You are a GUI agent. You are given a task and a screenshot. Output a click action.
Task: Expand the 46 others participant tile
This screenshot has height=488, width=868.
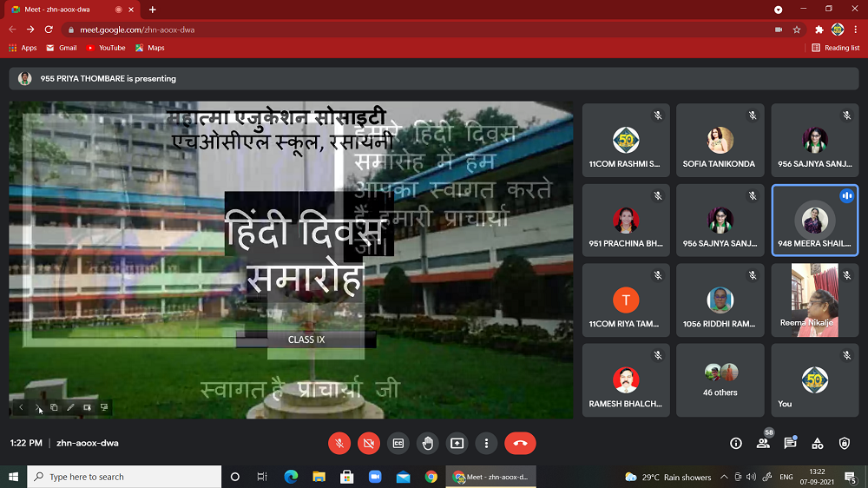720,380
